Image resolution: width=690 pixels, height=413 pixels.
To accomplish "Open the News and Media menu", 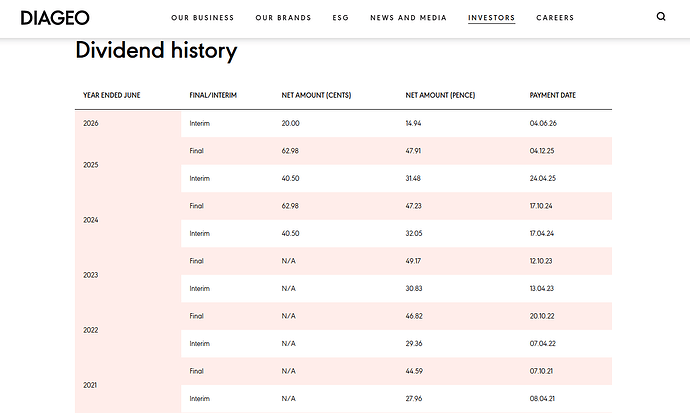I will [408, 18].
